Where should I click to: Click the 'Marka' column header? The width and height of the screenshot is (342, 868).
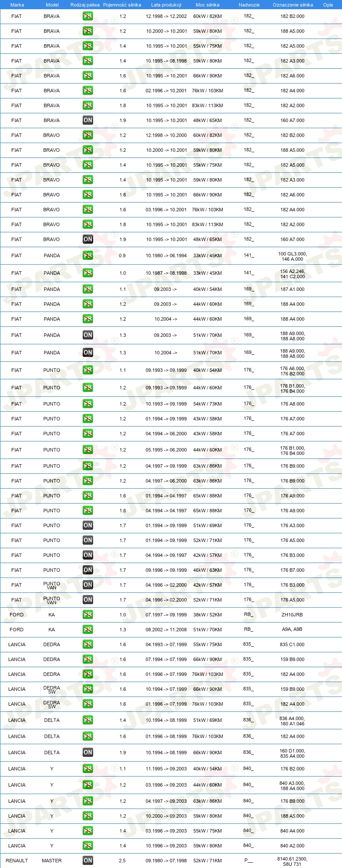click(17, 5)
